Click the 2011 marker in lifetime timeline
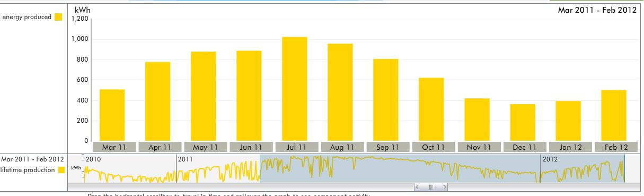Image resolution: width=644 pixels, height=196 pixels. (x=186, y=159)
